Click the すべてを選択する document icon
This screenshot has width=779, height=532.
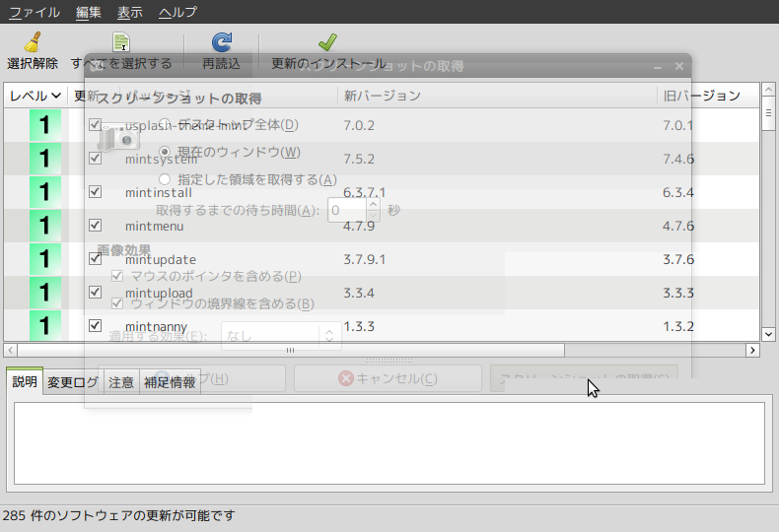coord(121,42)
